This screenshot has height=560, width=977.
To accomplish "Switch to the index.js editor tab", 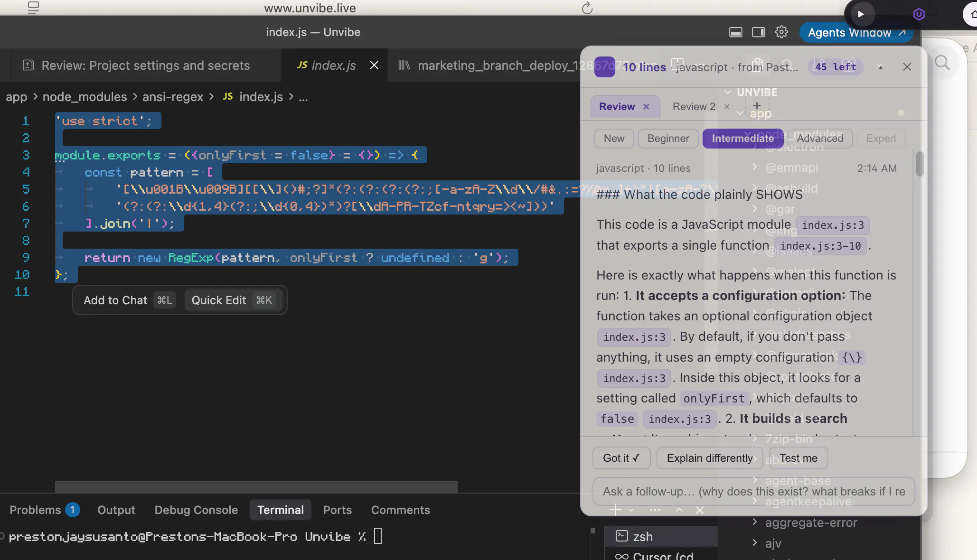I will click(333, 65).
